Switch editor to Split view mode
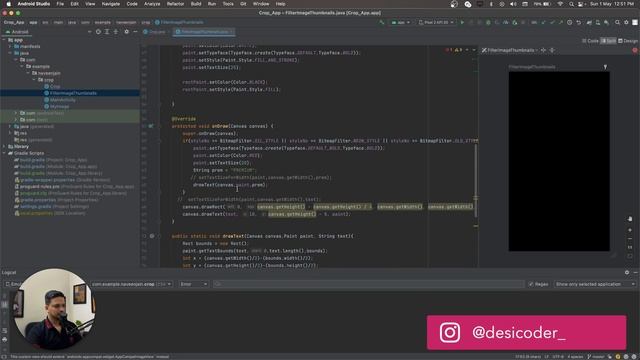 (608, 41)
